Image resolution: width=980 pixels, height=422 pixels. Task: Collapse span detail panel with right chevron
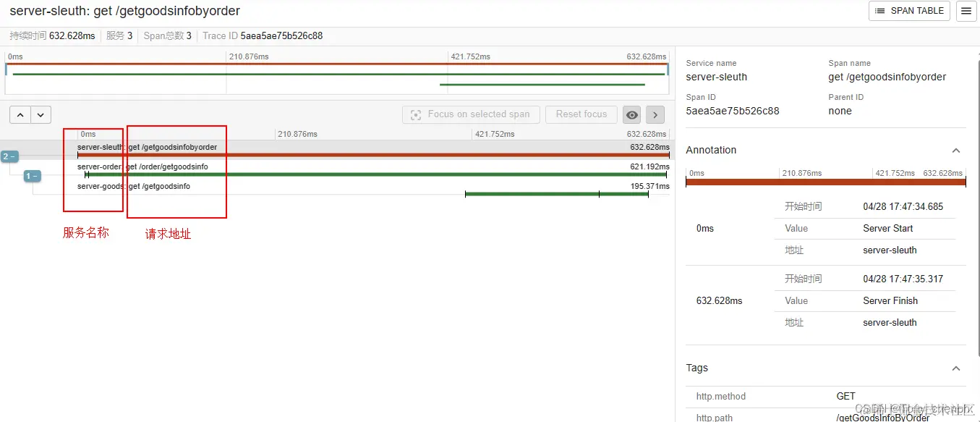coord(655,114)
